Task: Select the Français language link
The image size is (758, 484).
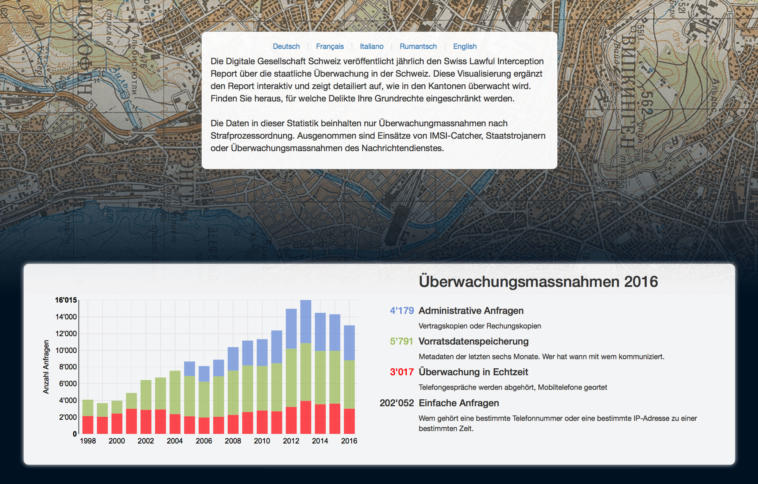Action: tap(330, 46)
